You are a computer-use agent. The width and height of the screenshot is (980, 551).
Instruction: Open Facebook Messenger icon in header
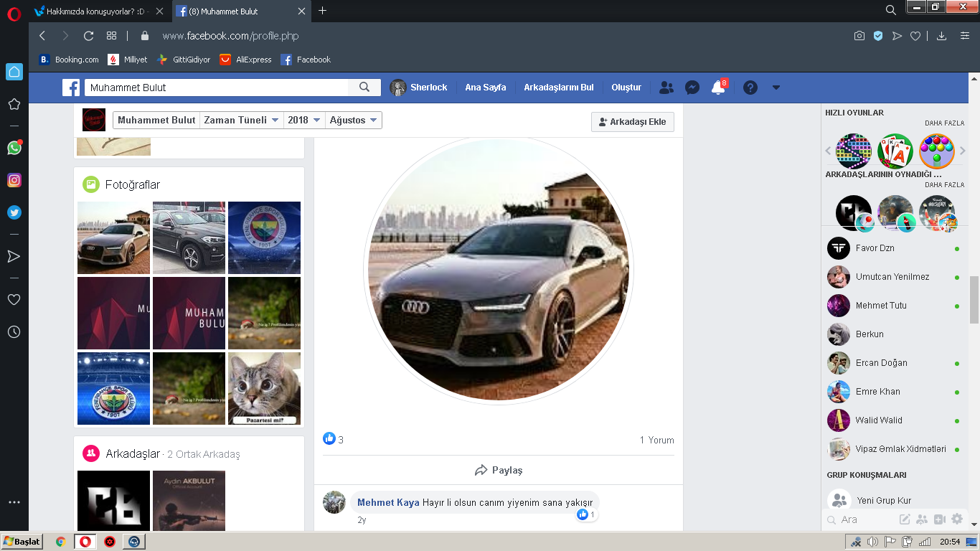[x=692, y=88]
